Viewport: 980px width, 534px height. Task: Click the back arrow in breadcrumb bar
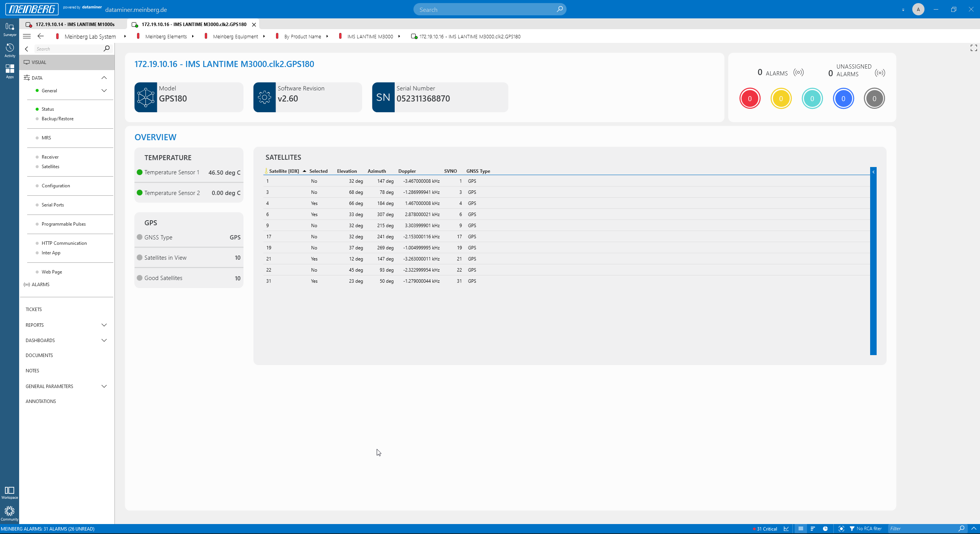click(41, 36)
